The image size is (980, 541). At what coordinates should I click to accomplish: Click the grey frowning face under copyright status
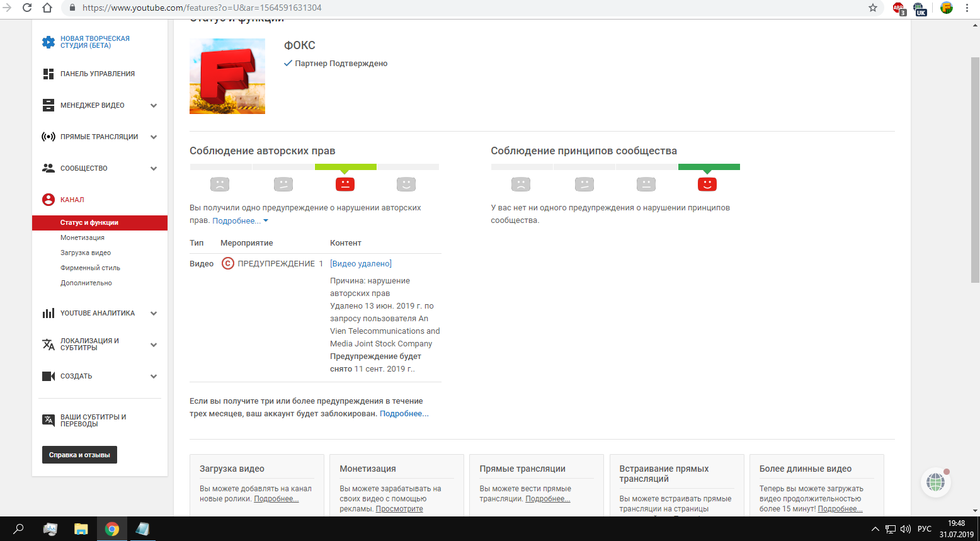click(x=220, y=184)
